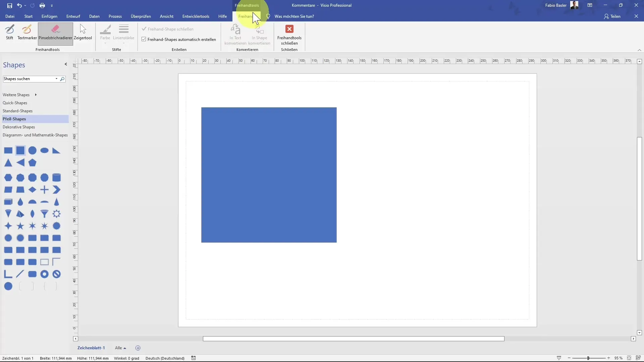
Task: Open the Alle pages list
Action: tap(120, 348)
